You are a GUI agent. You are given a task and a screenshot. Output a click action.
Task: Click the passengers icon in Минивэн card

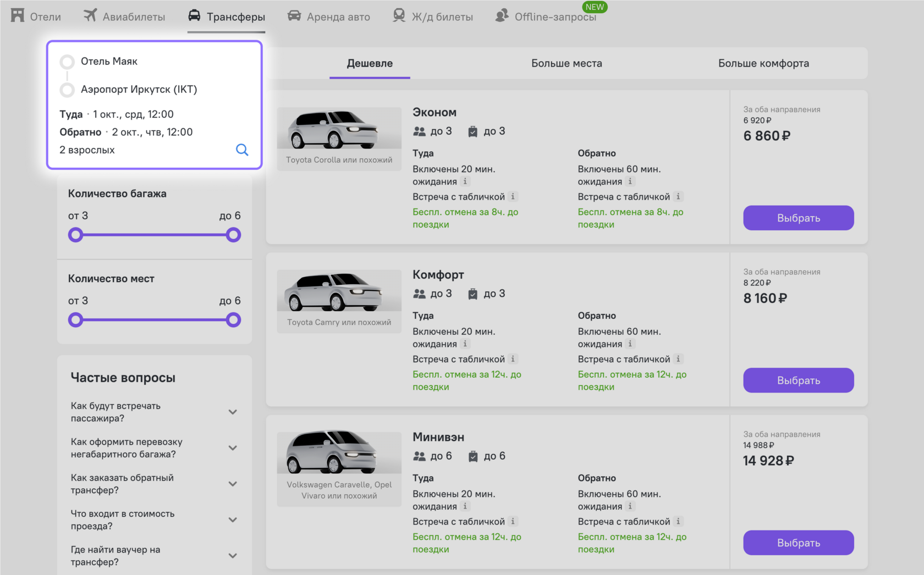point(420,456)
